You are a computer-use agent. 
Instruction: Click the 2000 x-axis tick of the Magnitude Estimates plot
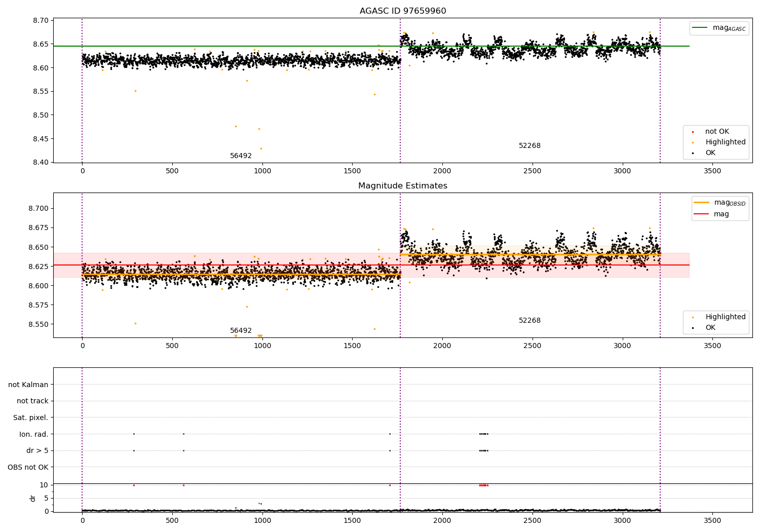point(442,346)
